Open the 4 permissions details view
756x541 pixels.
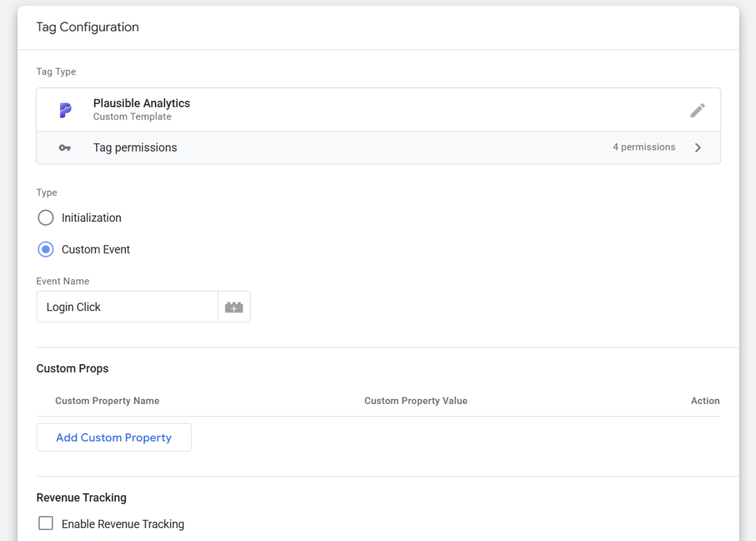644,147
